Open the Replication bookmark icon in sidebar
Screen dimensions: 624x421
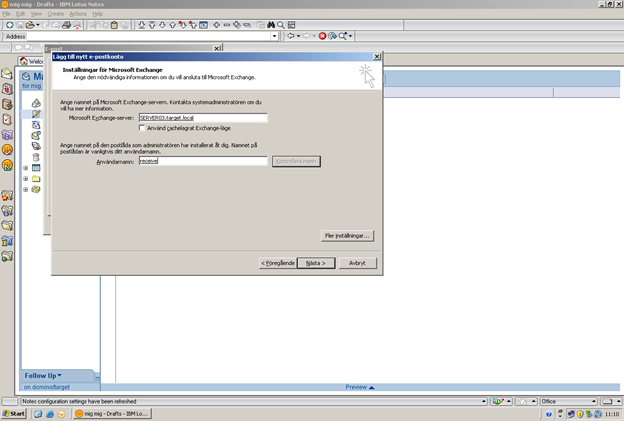(7, 134)
